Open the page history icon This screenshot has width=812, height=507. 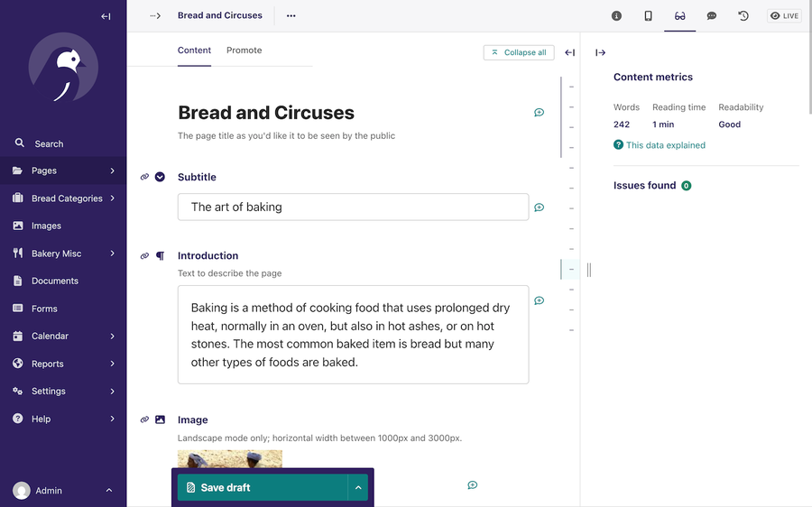click(x=743, y=16)
